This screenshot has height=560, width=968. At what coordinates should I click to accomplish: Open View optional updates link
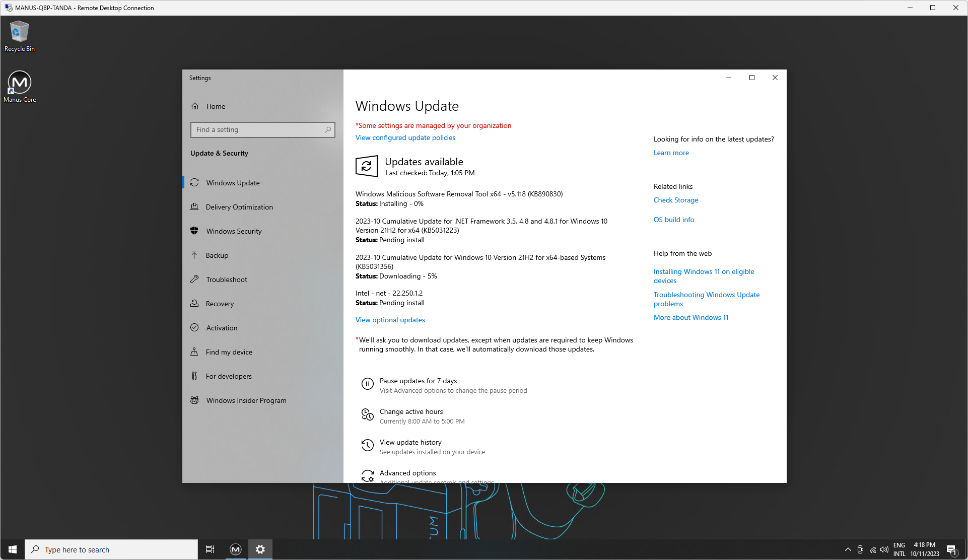click(390, 320)
